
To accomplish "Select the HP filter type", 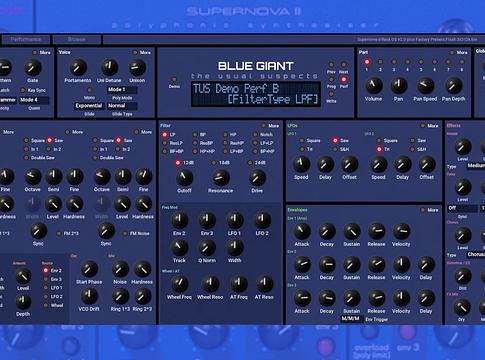I will pos(225,135).
